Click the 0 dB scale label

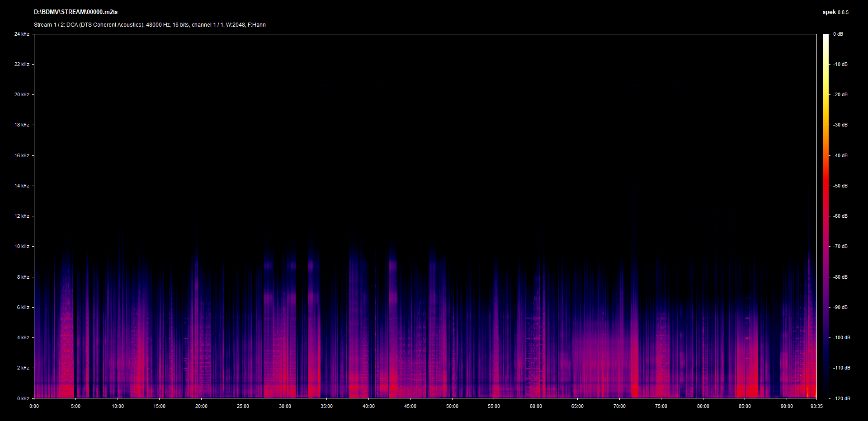[x=838, y=34]
